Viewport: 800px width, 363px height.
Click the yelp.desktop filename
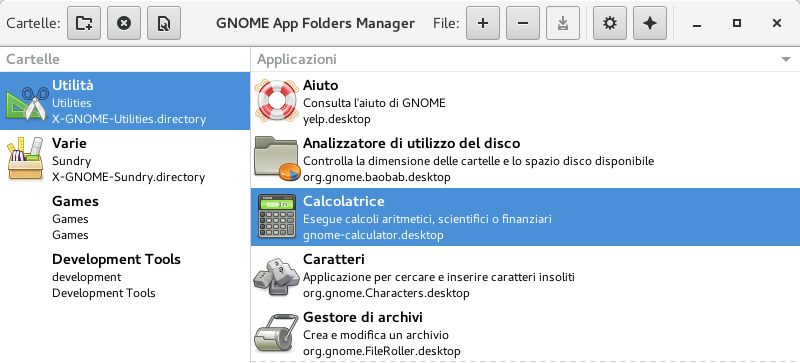(337, 119)
